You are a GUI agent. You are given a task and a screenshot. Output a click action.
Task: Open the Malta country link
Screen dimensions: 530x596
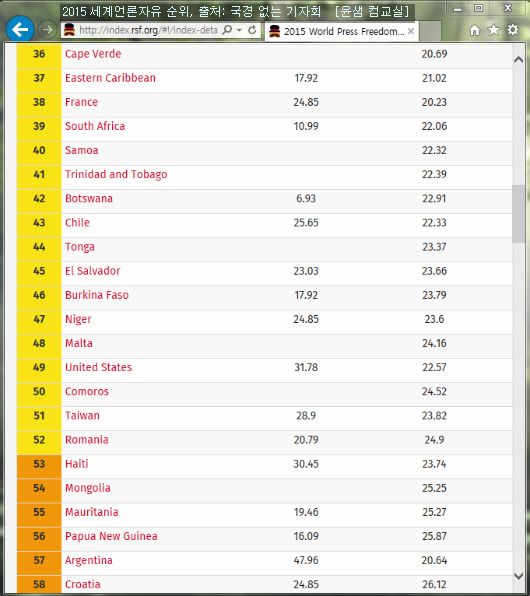[79, 343]
